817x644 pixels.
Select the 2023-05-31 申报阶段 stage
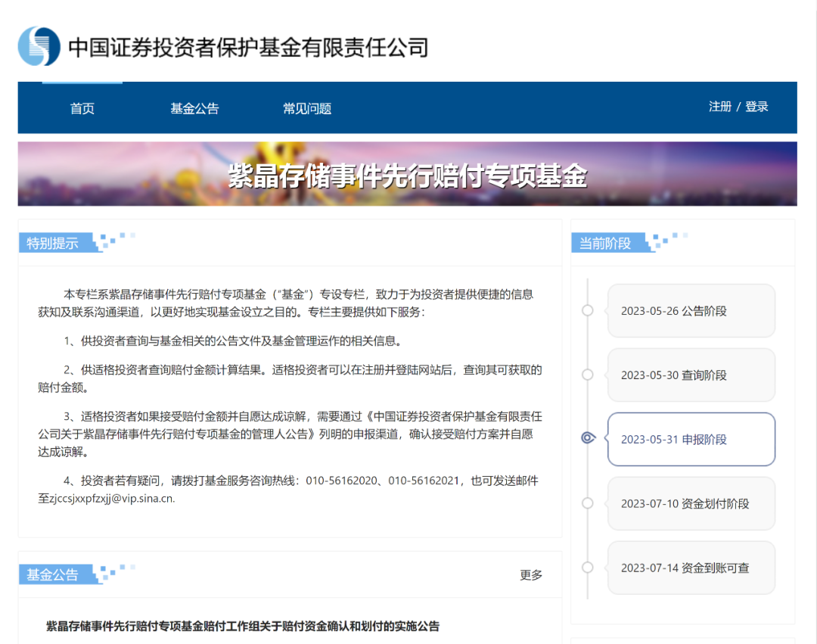point(691,440)
